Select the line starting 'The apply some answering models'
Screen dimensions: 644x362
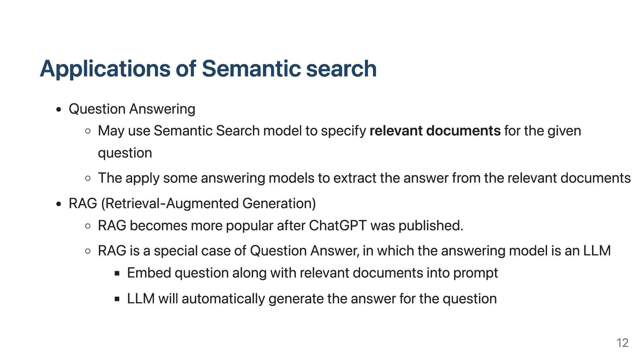click(364, 178)
